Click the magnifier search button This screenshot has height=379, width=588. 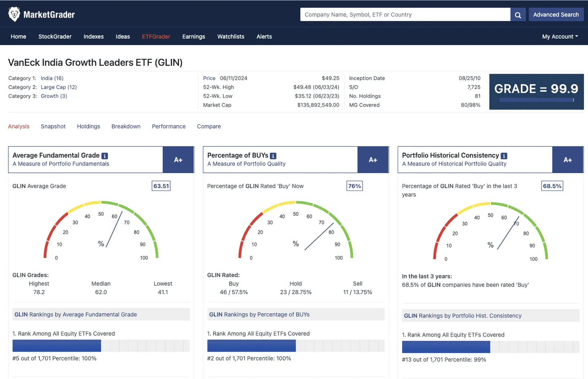pyautogui.click(x=518, y=15)
